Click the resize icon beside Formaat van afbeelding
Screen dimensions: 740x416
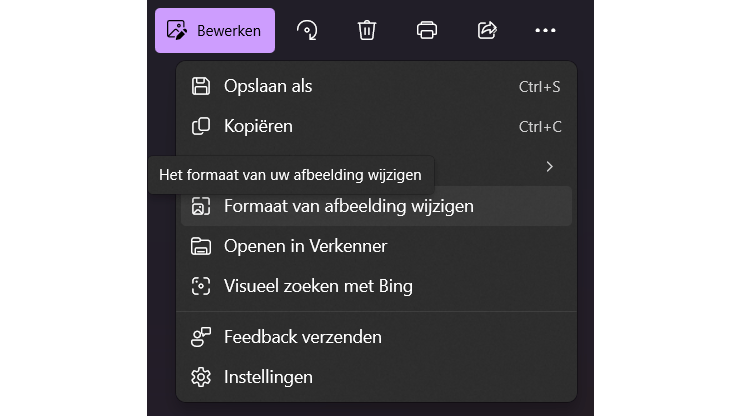pos(201,207)
